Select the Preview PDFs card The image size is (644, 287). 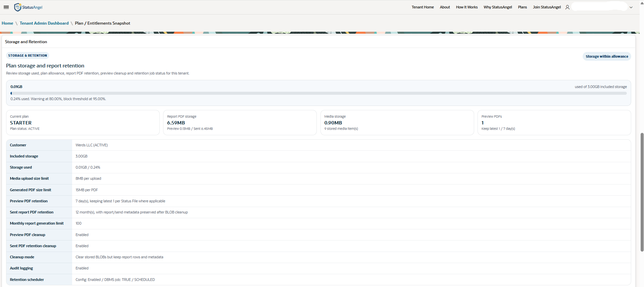click(554, 122)
